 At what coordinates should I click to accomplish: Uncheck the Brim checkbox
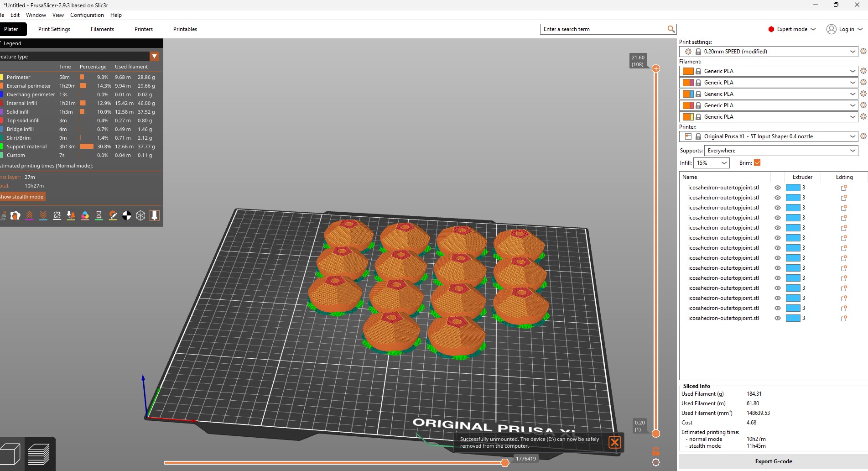[x=757, y=163]
